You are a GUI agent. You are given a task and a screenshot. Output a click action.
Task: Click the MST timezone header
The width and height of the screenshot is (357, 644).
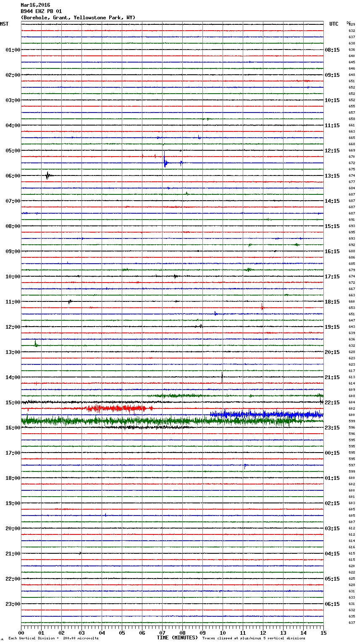pyautogui.click(x=4, y=24)
